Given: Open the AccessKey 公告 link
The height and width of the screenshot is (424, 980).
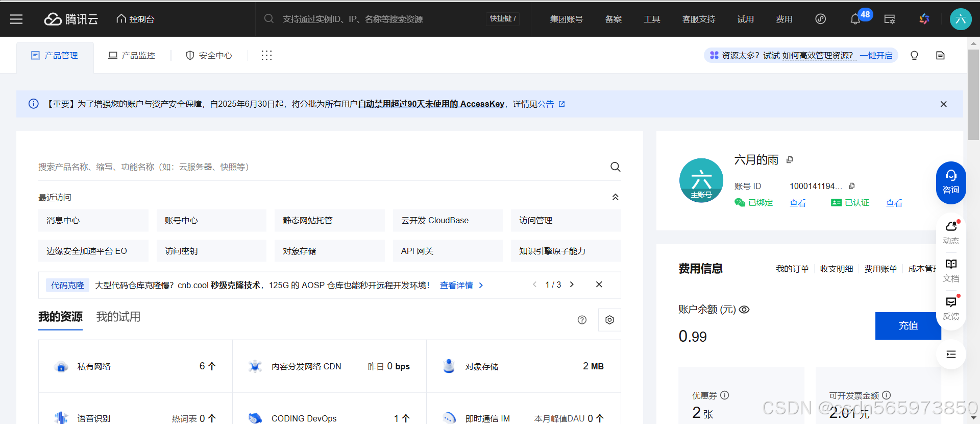Looking at the screenshot, I should click(x=551, y=104).
